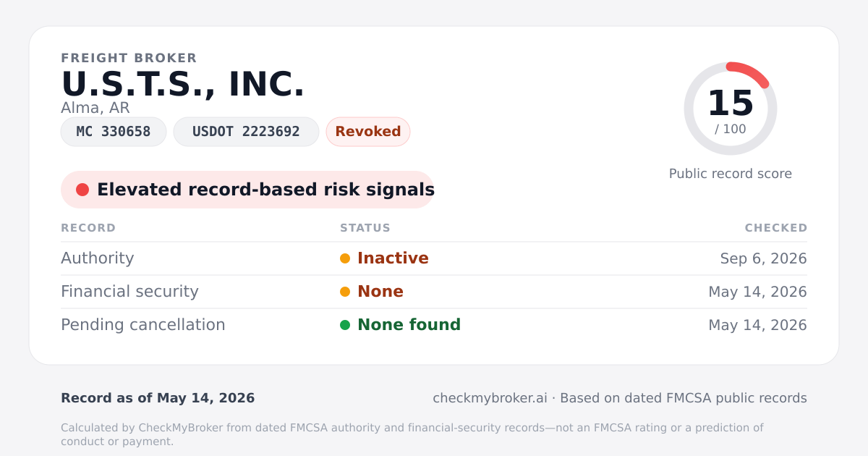Select the Financial security record row
This screenshot has width=868, height=456.
434,292
